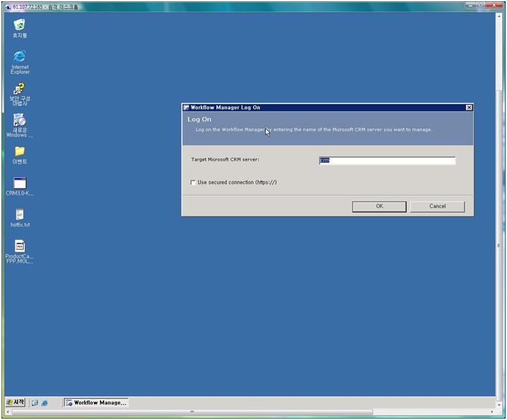Click 'Target Microsoft CRM server:' label text
507x420 pixels.
[225, 159]
